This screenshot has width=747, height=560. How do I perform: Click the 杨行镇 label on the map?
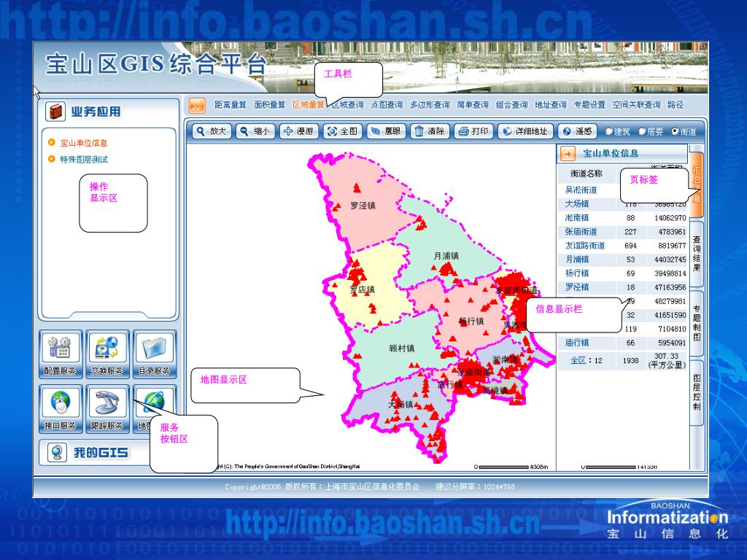471,322
